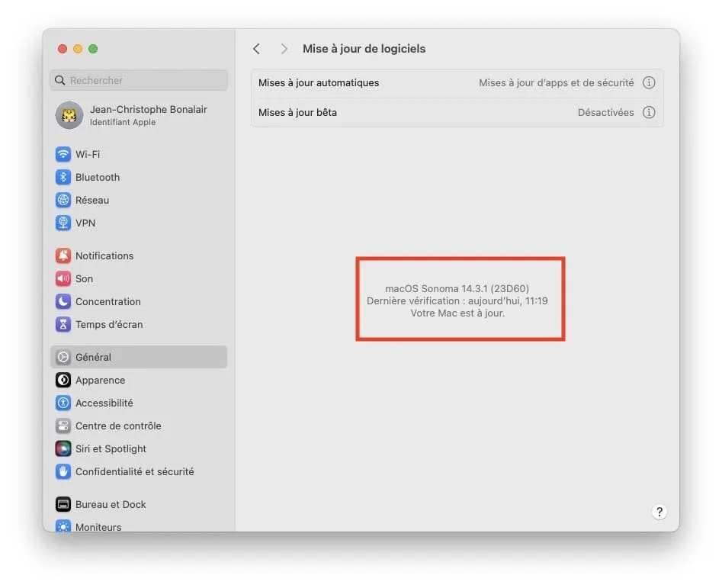Click "Mises à jour d'apps et de sécurité" text
Viewport: 722px width, 588px height.
(x=557, y=83)
